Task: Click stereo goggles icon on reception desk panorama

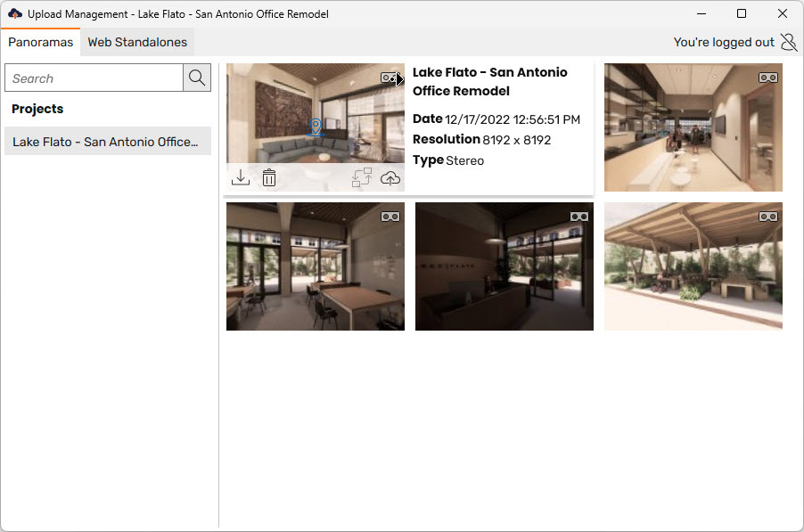Action: click(578, 217)
